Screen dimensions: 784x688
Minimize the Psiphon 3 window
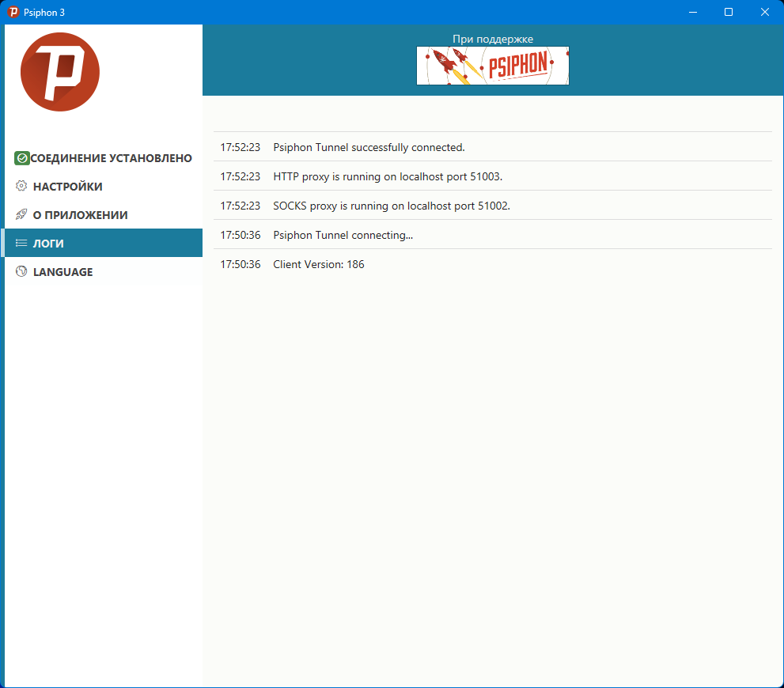coord(692,12)
